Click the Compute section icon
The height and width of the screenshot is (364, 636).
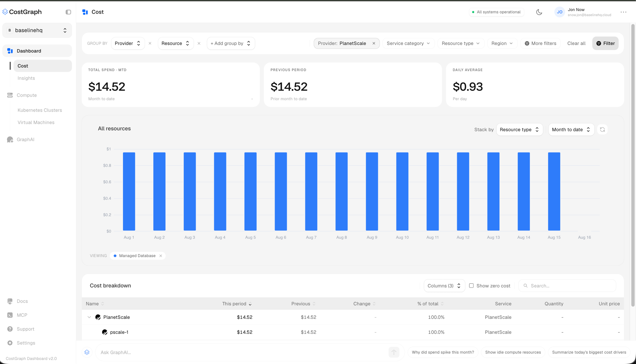[10, 95]
